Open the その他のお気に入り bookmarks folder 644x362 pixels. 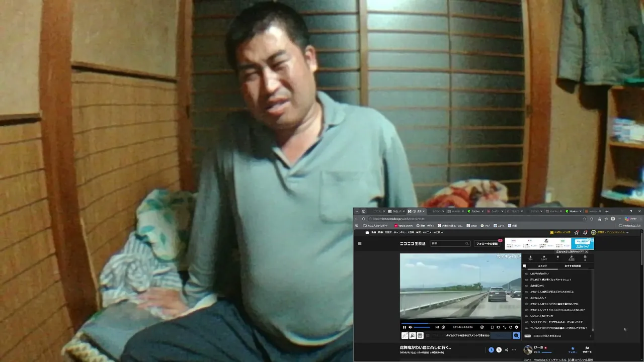point(630,226)
